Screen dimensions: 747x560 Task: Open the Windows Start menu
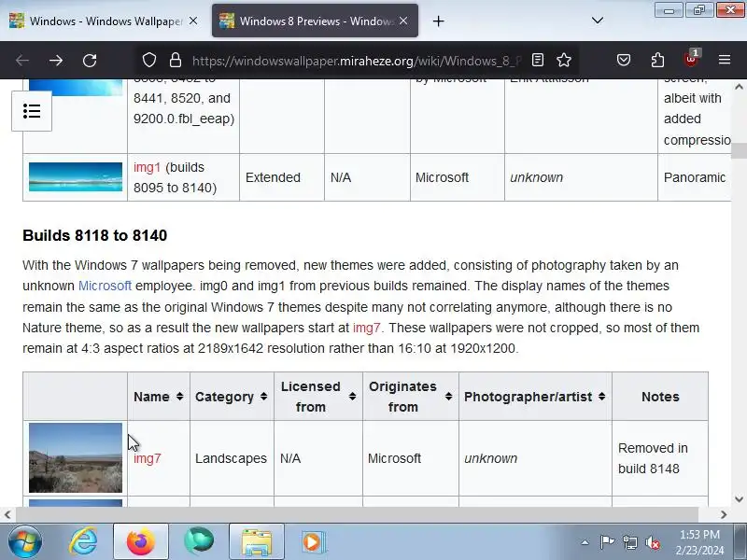pyautogui.click(x=25, y=542)
